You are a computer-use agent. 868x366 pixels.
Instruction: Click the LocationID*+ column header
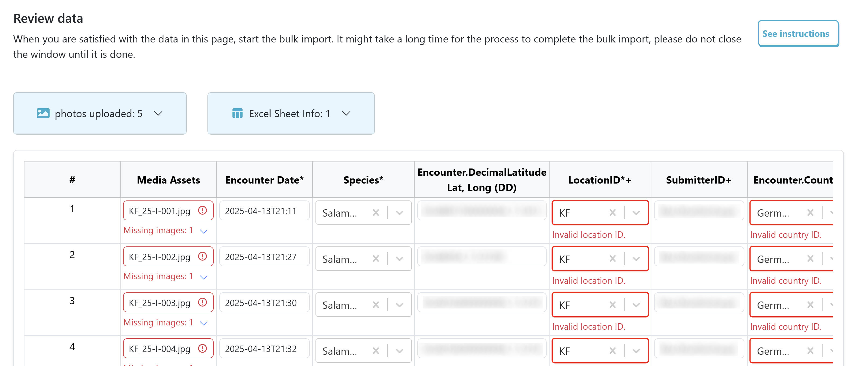pos(600,180)
